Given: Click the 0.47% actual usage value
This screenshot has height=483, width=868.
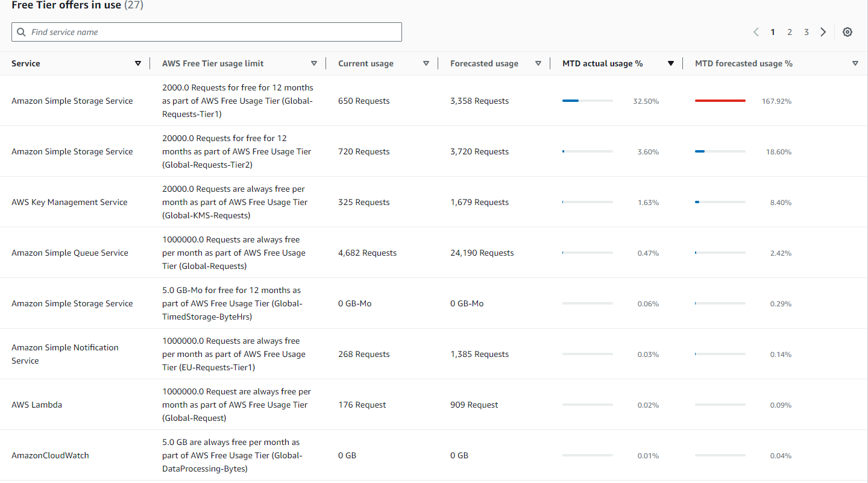Looking at the screenshot, I should click(x=648, y=253).
